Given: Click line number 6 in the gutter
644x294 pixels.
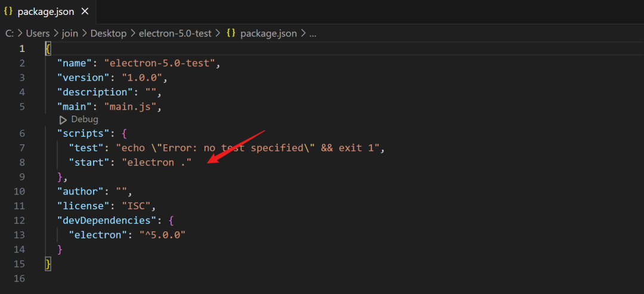Looking at the screenshot, I should (21, 134).
